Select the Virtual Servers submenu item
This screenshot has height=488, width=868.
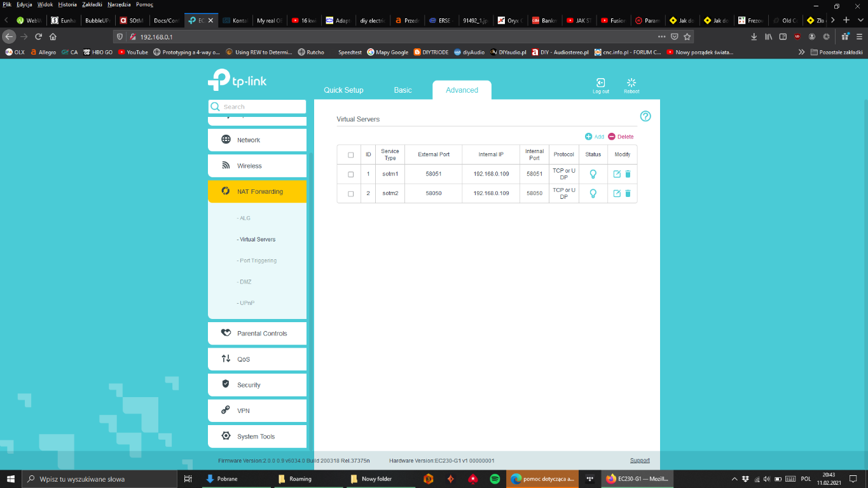(x=256, y=240)
